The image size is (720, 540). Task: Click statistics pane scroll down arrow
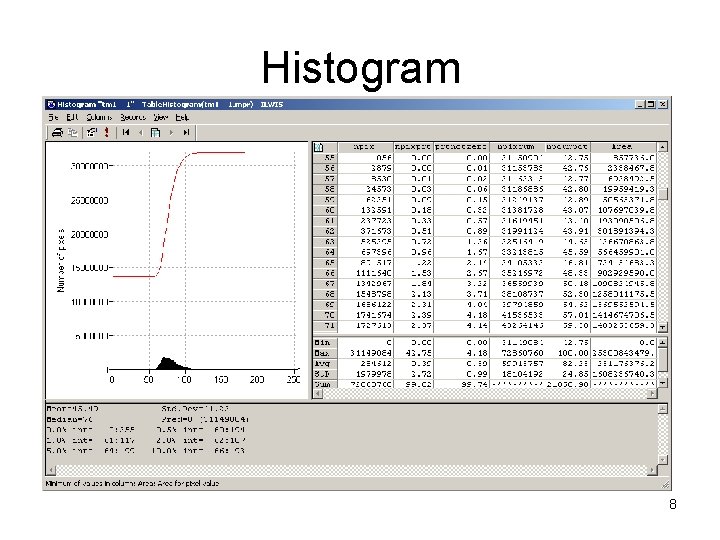click(663, 383)
